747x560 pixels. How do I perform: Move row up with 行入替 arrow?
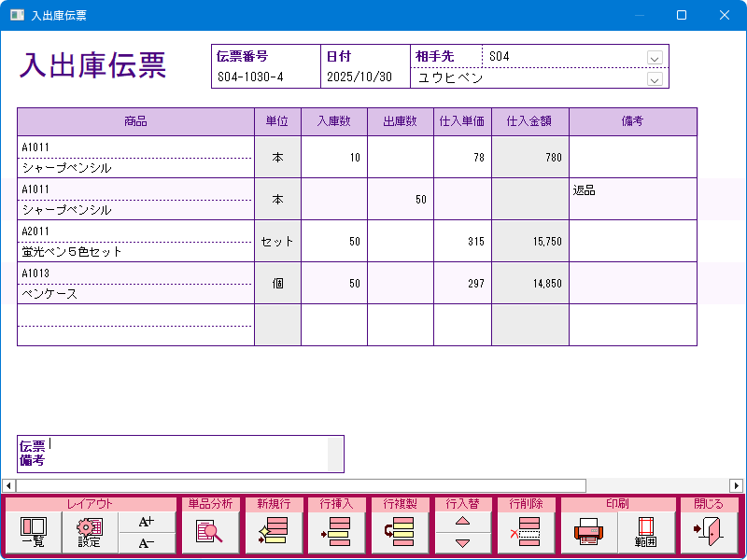point(462,523)
